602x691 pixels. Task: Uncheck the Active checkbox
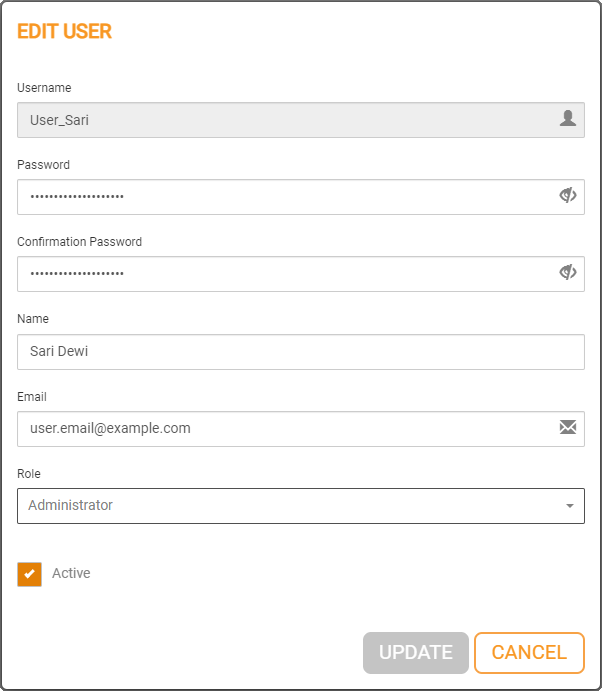tap(30, 574)
